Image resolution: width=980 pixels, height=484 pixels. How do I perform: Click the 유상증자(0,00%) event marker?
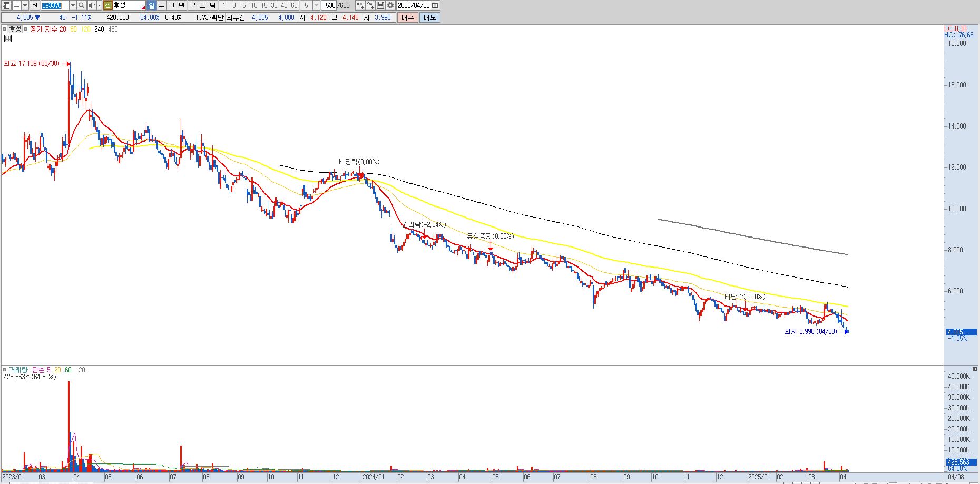(491, 236)
